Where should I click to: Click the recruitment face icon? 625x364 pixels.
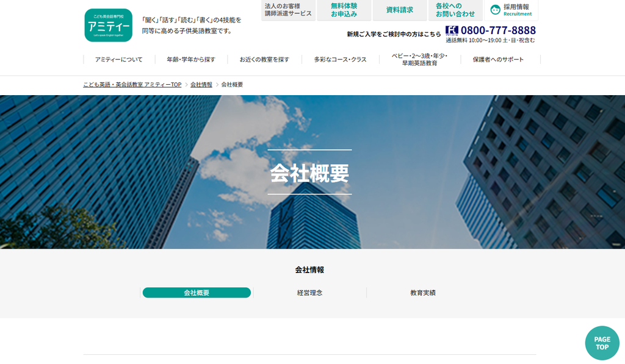(495, 10)
